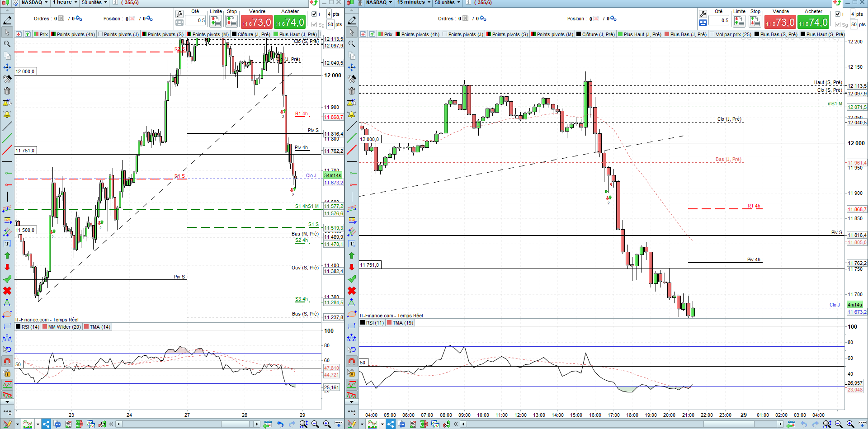The height and width of the screenshot is (429, 868).
Task: Click the red Vendre button on left chart
Action: click(x=256, y=22)
